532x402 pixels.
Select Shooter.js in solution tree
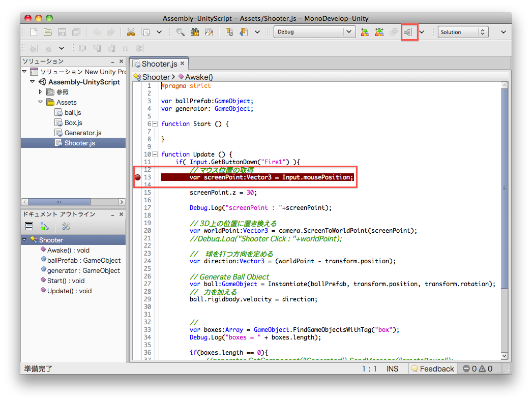[73, 143]
